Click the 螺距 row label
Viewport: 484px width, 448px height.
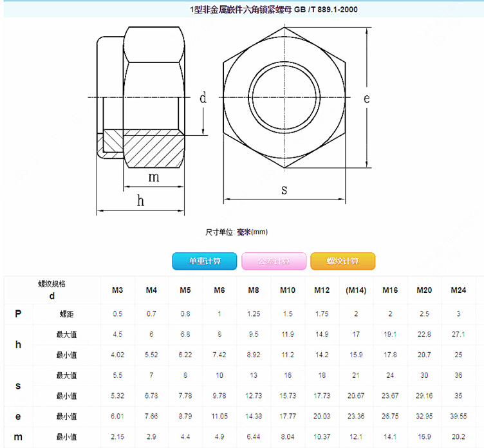[x=66, y=314]
